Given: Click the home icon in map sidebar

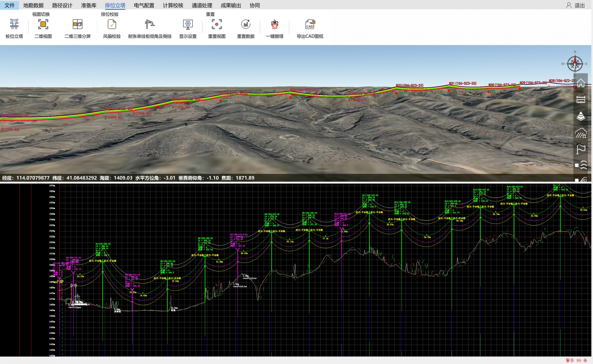Looking at the screenshot, I should (581, 83).
